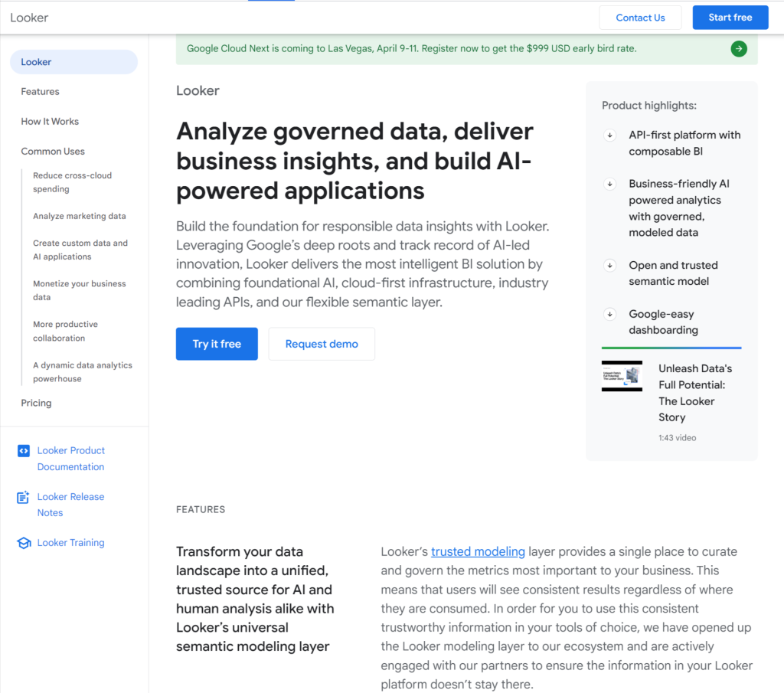This screenshot has width=784, height=693.
Task: Click the down arrow beside API-first platform
Action: pyautogui.click(x=610, y=136)
